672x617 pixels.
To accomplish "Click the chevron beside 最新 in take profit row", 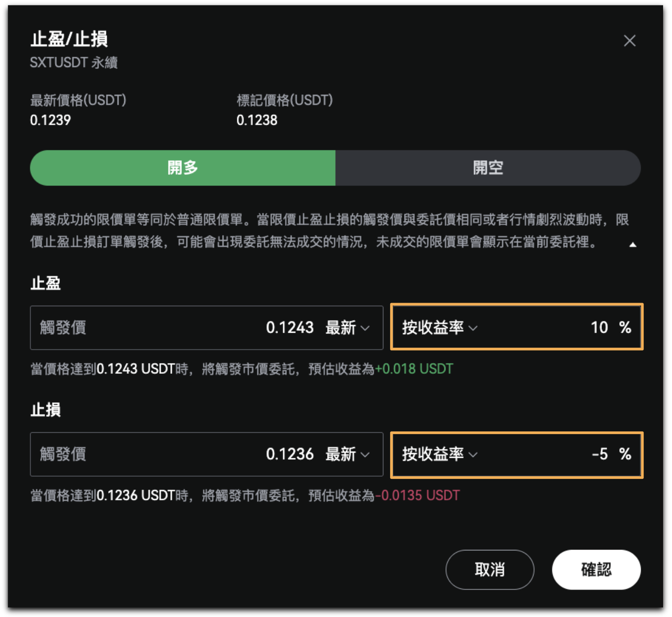I will point(365,328).
